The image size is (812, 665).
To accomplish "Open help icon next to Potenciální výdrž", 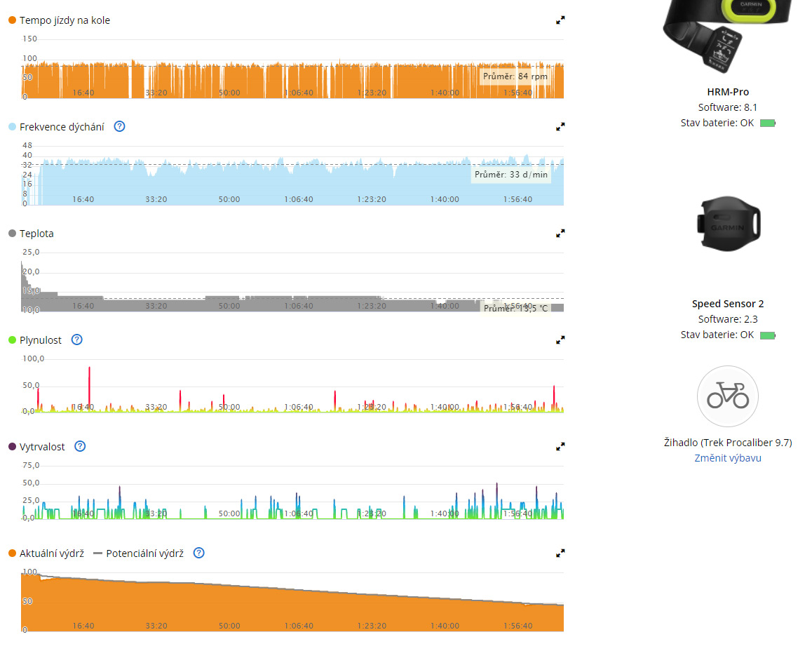I will click(199, 553).
